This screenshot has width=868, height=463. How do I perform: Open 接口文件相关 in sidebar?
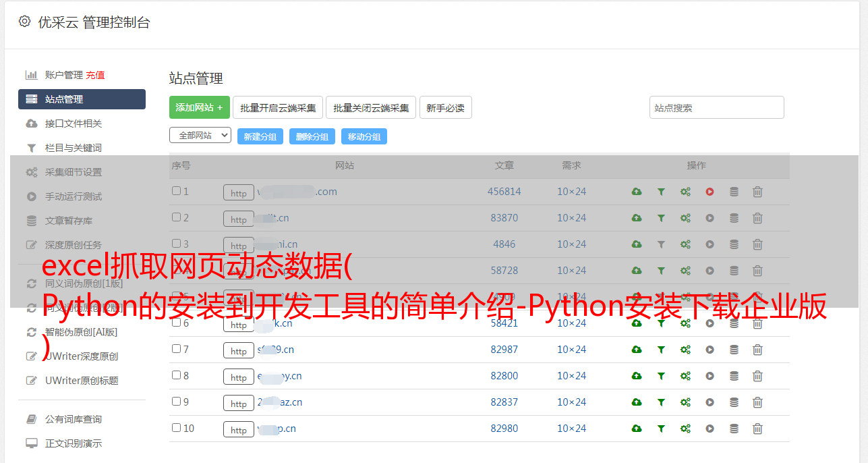[74, 124]
